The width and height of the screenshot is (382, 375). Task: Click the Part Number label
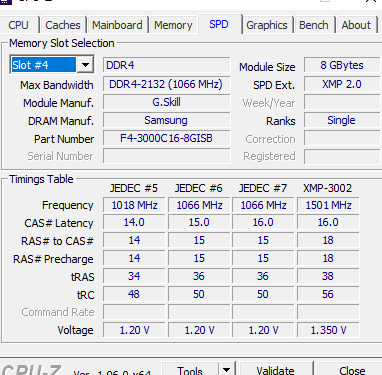click(64, 139)
